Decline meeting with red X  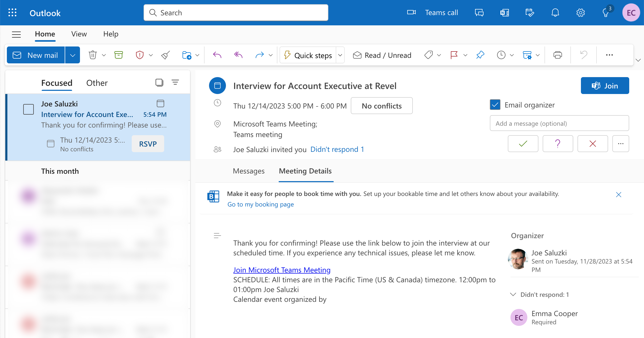pyautogui.click(x=593, y=144)
